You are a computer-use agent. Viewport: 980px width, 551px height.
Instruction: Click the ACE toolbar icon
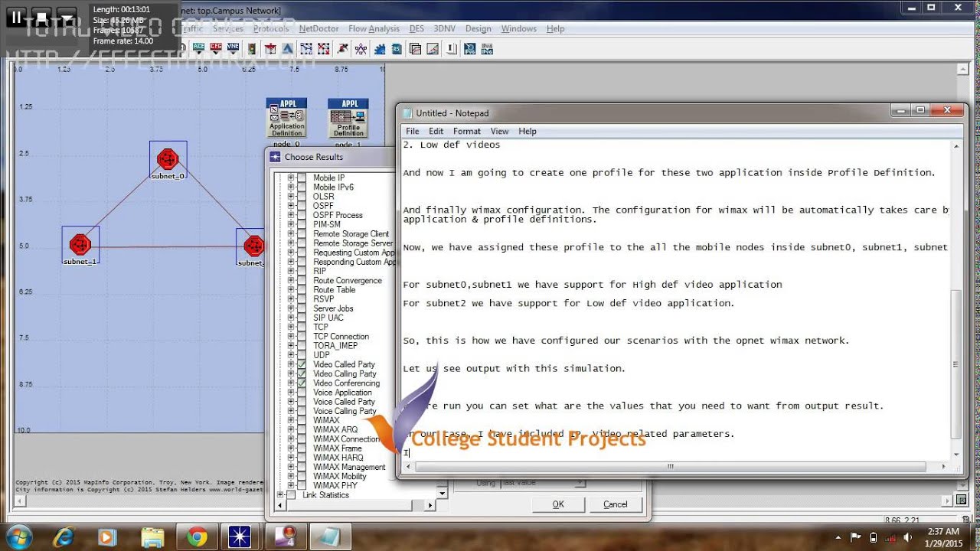coord(199,47)
